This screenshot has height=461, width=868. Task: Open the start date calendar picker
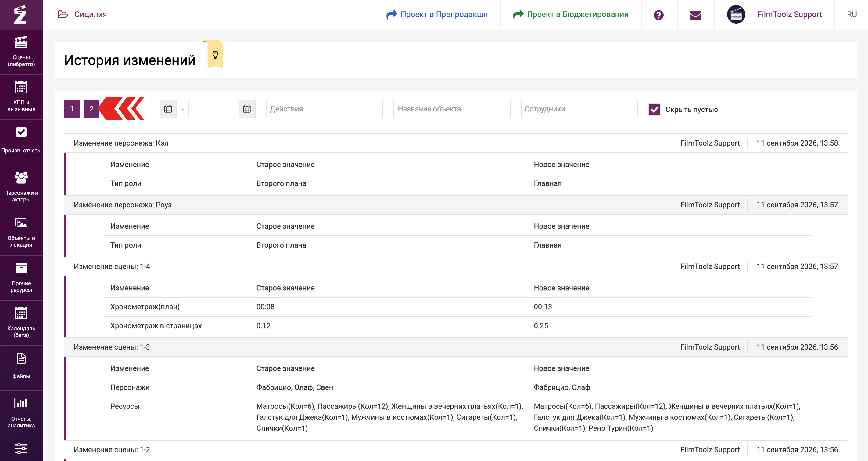168,109
